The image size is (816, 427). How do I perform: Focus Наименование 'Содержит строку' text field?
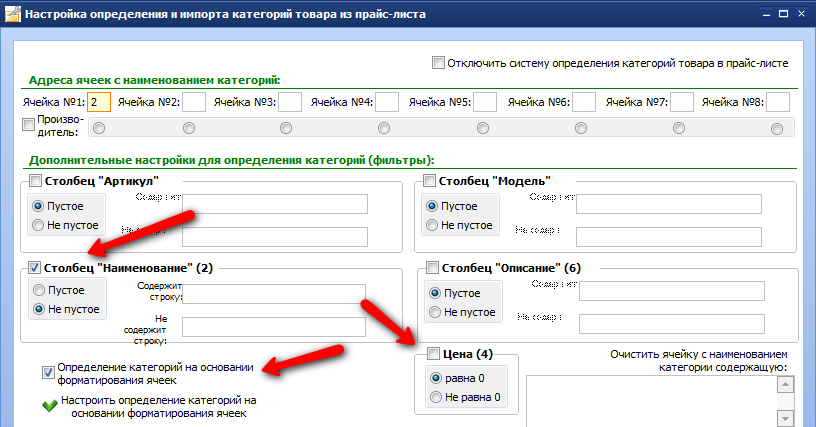[274, 294]
